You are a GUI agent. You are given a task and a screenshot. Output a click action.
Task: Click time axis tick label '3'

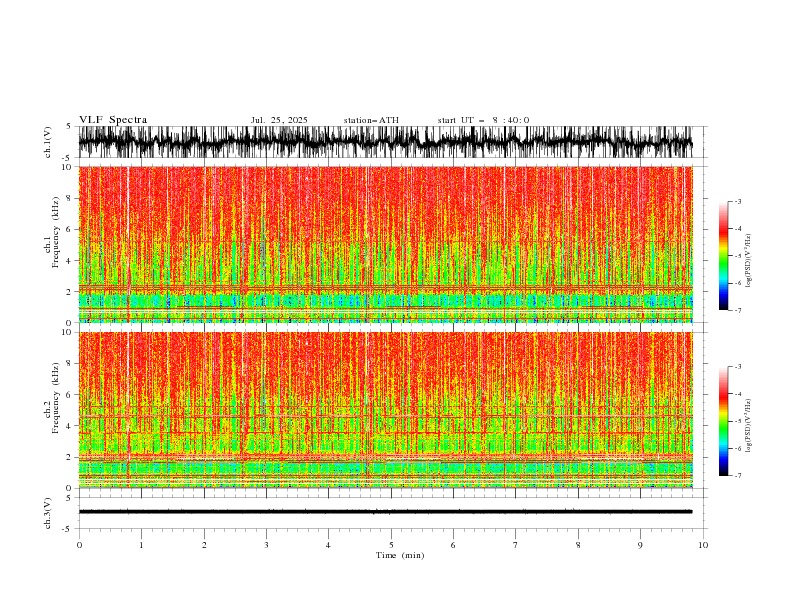pyautogui.click(x=266, y=545)
